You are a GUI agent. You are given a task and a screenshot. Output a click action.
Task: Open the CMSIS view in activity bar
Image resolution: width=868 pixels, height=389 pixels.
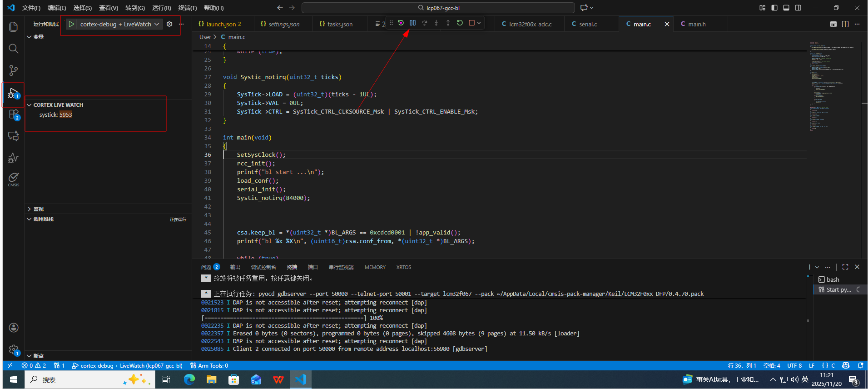click(14, 179)
